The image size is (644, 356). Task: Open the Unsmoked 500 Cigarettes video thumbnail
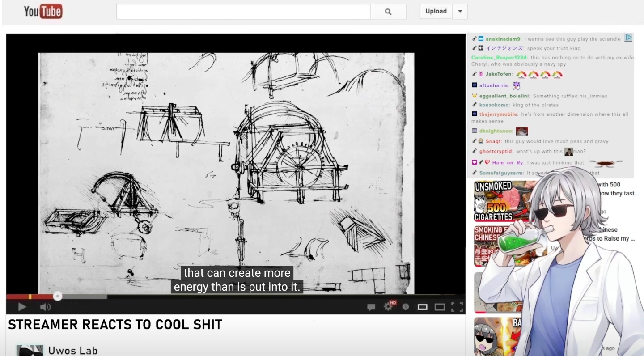point(502,201)
